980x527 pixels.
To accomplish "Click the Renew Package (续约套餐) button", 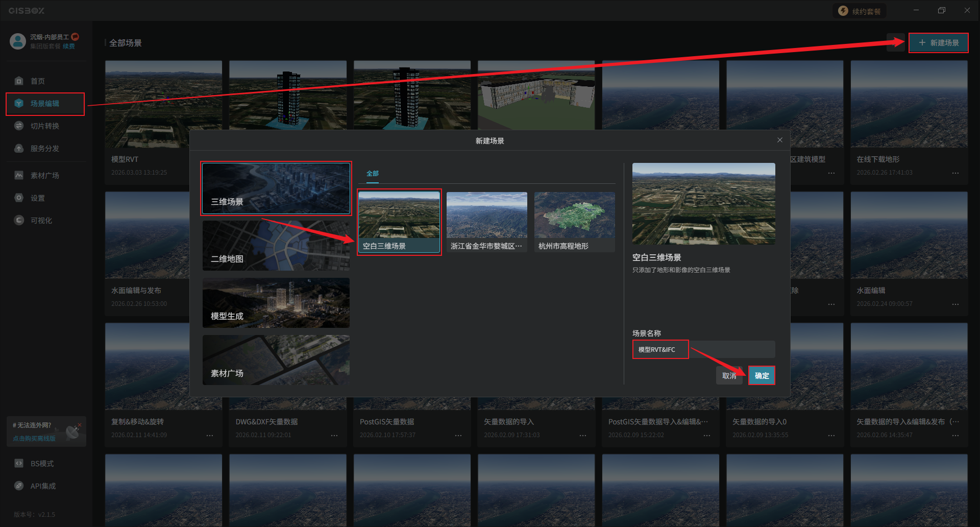I will point(860,11).
